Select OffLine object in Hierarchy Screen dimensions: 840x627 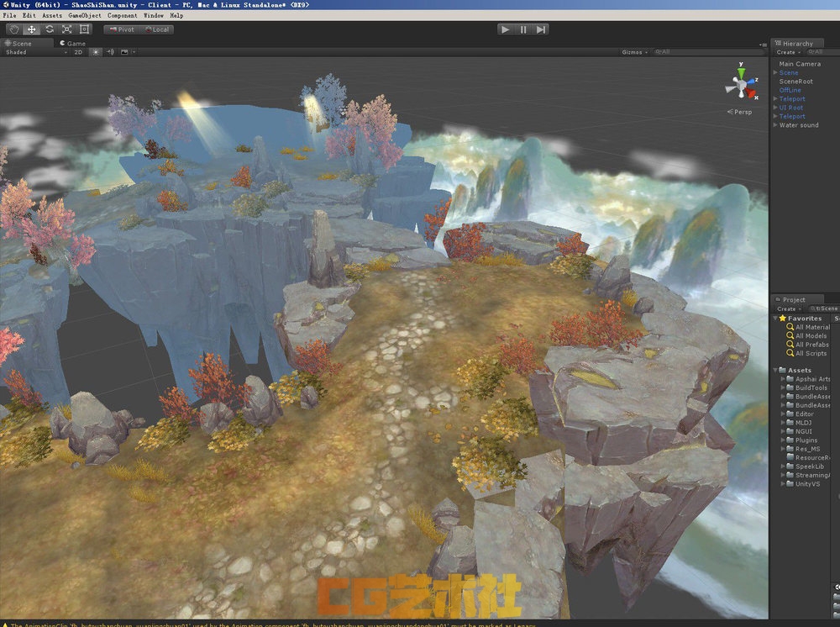[x=790, y=90]
